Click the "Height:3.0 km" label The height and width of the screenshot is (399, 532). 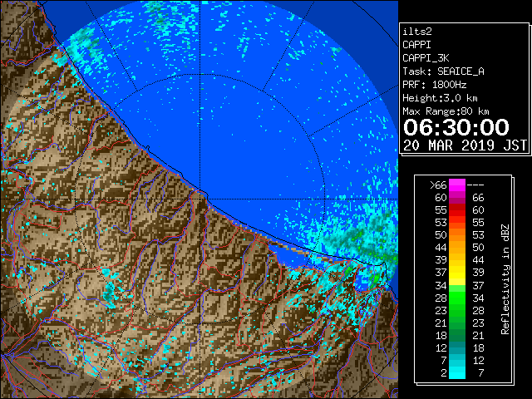[440, 98]
